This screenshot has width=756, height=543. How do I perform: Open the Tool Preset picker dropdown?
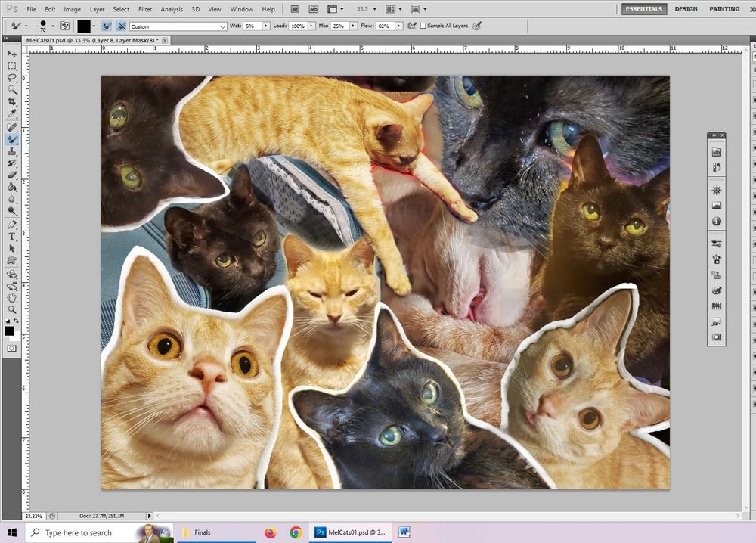tap(26, 26)
